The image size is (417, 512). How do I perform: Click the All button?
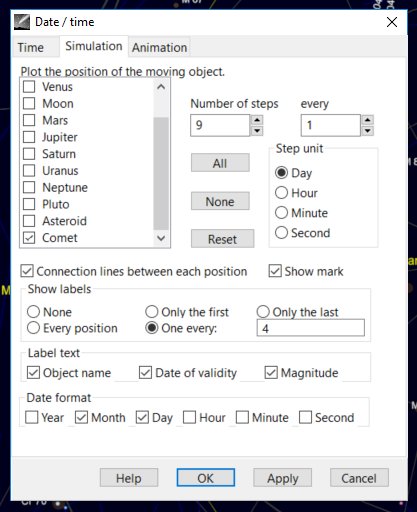(x=220, y=163)
